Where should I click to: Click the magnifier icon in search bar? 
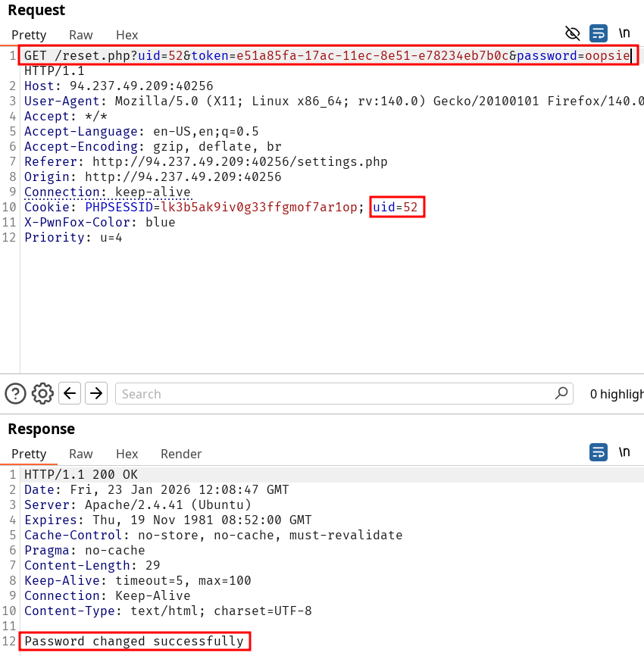pyautogui.click(x=561, y=393)
